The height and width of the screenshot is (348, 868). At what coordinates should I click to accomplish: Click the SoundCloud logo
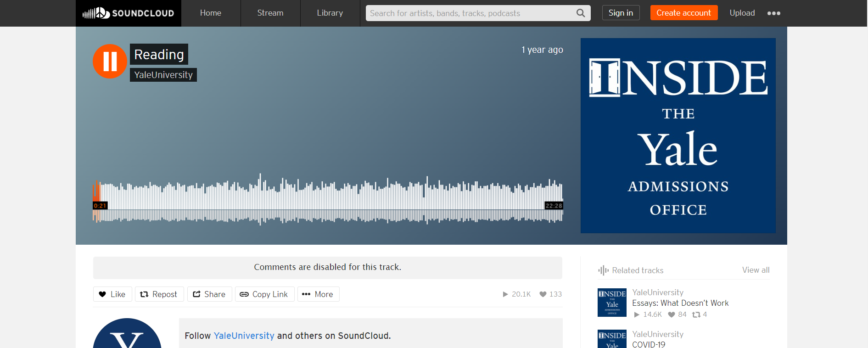point(129,13)
